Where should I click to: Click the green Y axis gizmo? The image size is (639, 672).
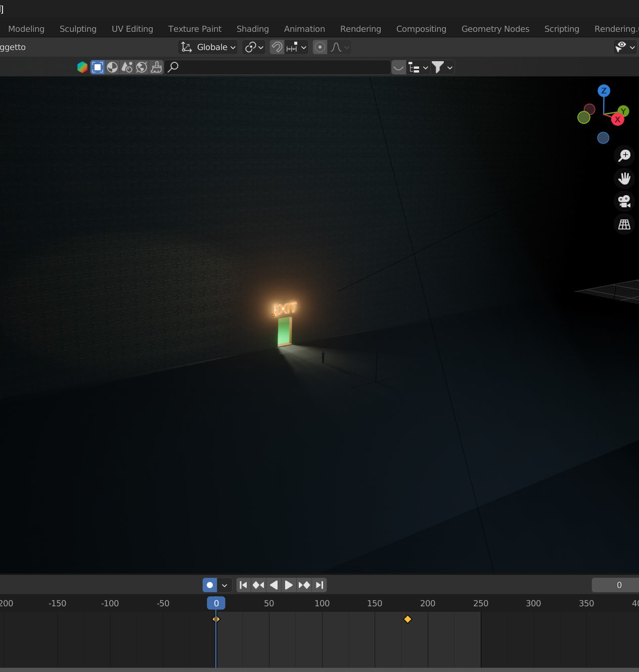(x=624, y=111)
